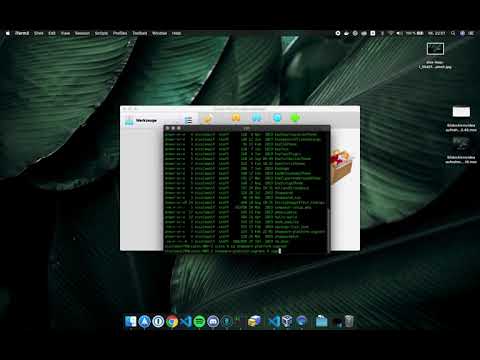The width and height of the screenshot is (480, 360).
Task: Click the orange toolbar icon in Workspace window
Action: pos(236,117)
